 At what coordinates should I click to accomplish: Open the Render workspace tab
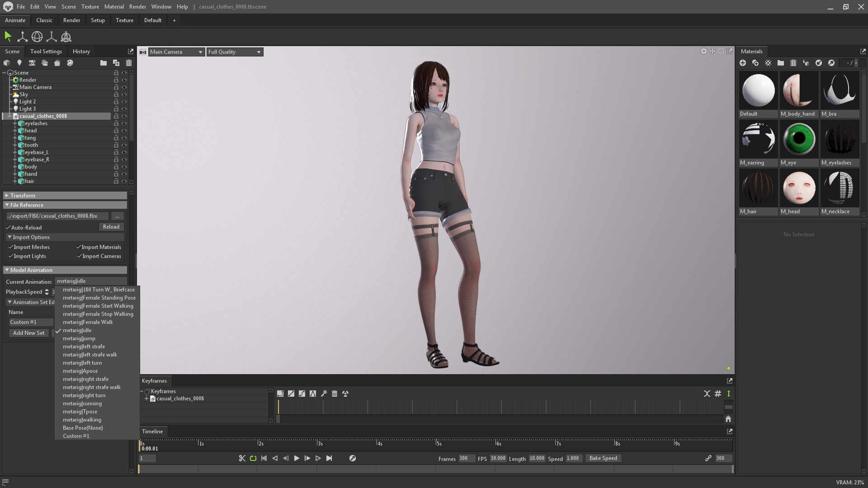coord(71,20)
